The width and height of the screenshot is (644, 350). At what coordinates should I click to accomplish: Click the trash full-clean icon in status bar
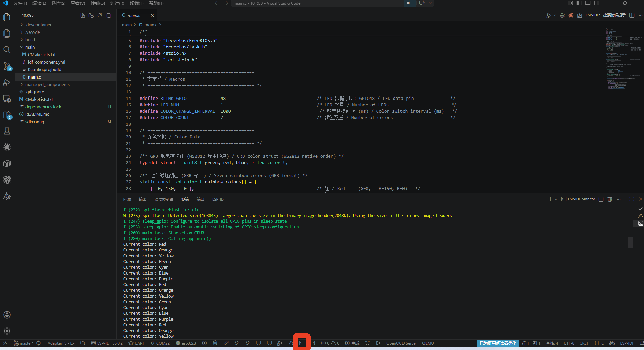click(x=215, y=343)
